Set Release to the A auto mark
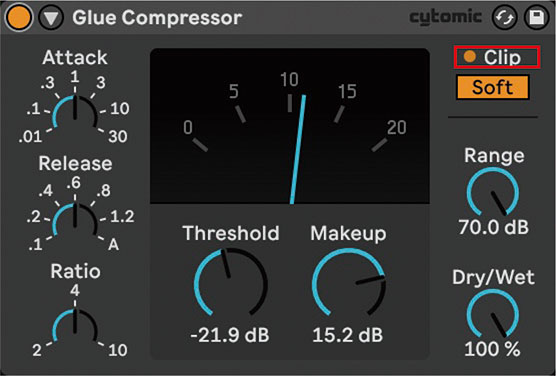This screenshot has height=376, width=556. [113, 245]
